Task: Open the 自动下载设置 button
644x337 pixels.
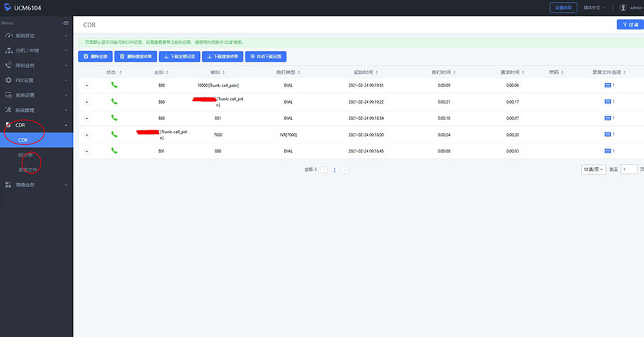Action: (x=266, y=57)
